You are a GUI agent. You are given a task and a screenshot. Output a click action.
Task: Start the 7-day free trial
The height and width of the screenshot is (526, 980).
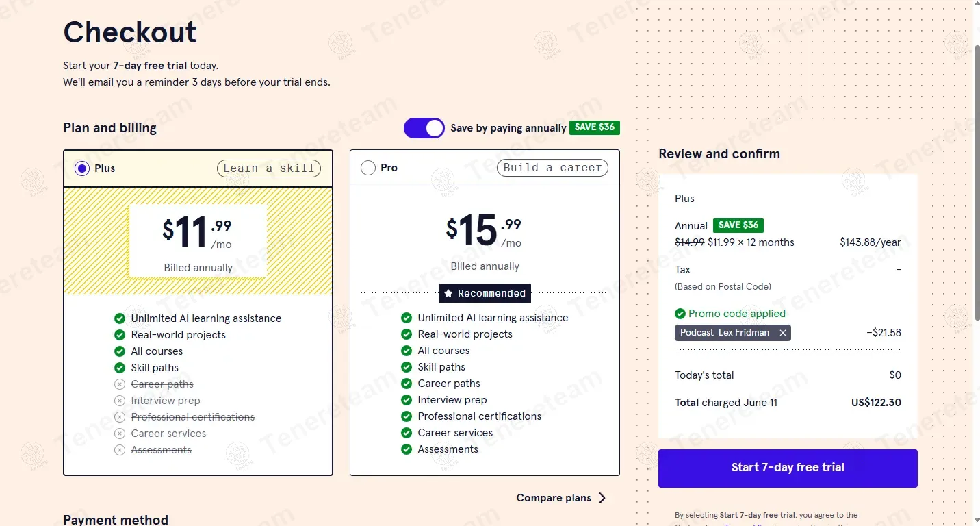click(x=788, y=468)
